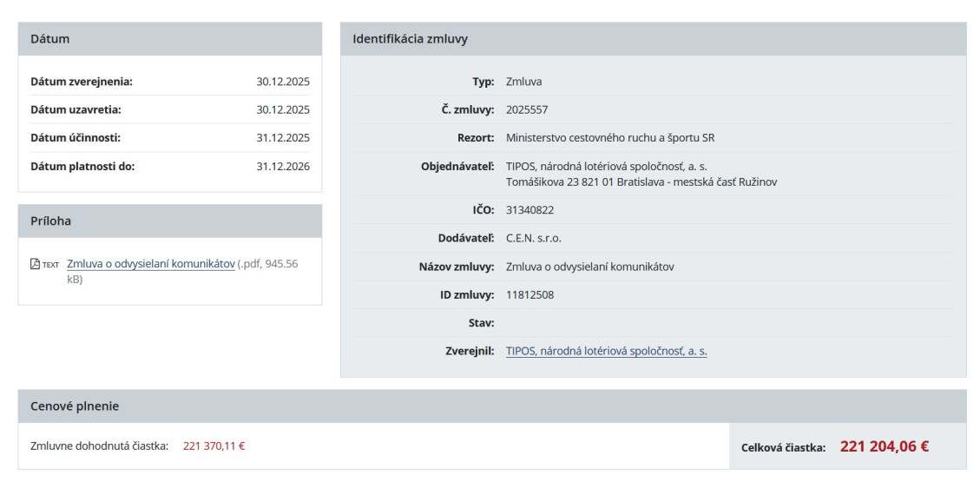Click the ID zmluvy label
This screenshot has height=482, width=980.
[x=467, y=295]
